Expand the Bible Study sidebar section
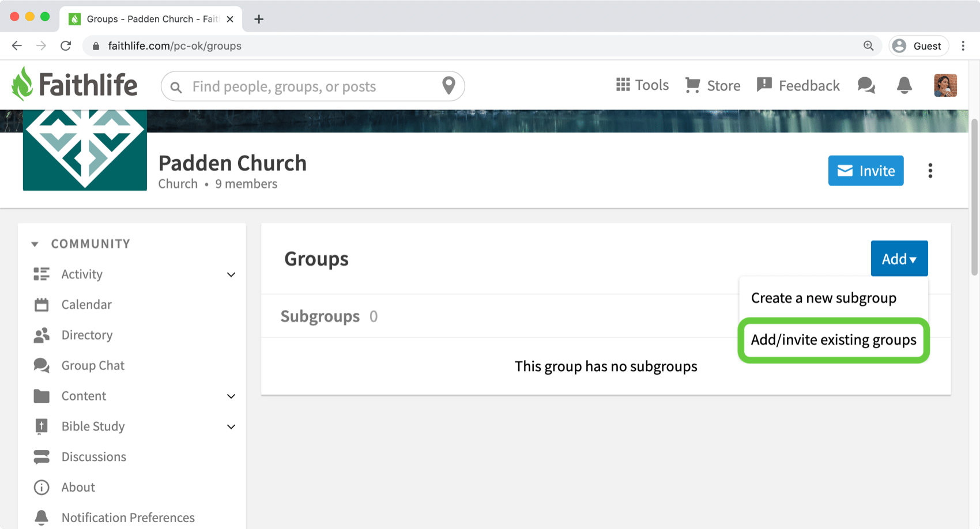980x529 pixels. (x=231, y=426)
